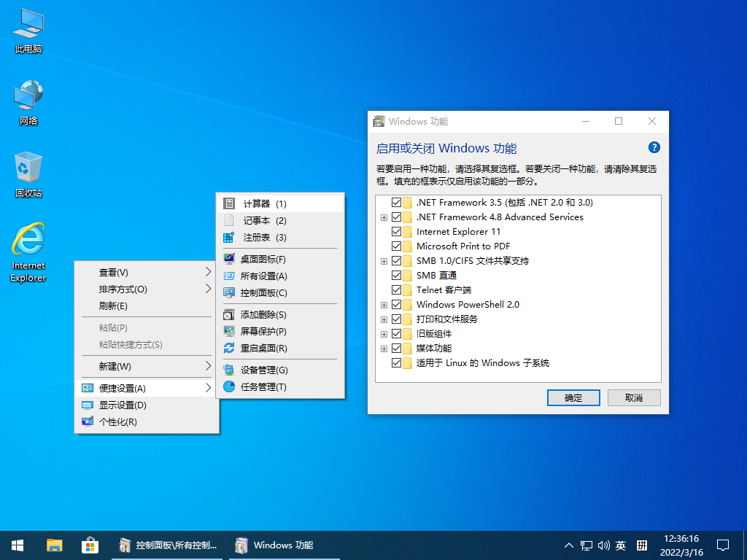747x560 pixels.
Task: Click the refresh icon beside 重启桌面(R)
Action: [229, 348]
